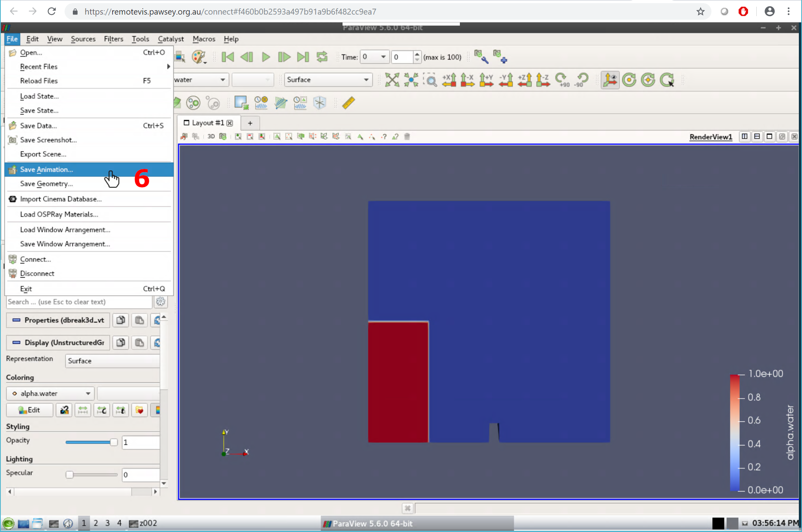Image resolution: width=802 pixels, height=532 pixels.
Task: Click the Opacity value field
Action: pyautogui.click(x=141, y=442)
